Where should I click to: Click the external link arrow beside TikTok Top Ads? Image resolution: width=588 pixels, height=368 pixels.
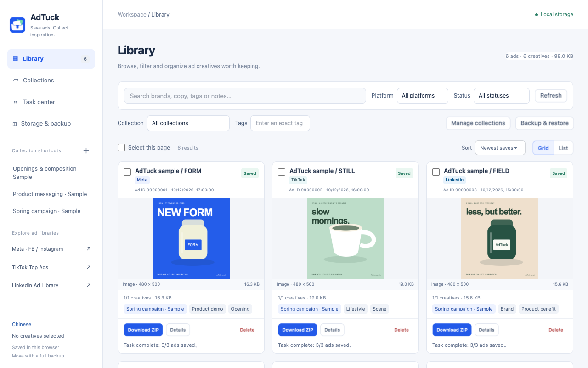coord(89,267)
